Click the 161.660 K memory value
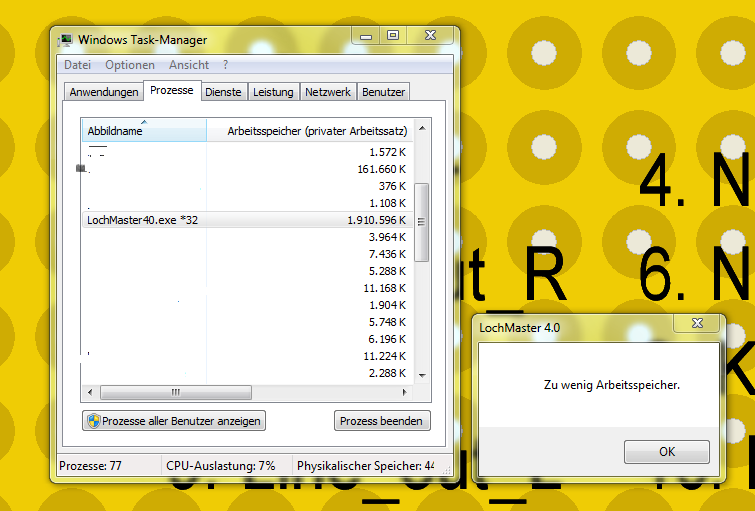This screenshot has width=755, height=511. pos(381,169)
